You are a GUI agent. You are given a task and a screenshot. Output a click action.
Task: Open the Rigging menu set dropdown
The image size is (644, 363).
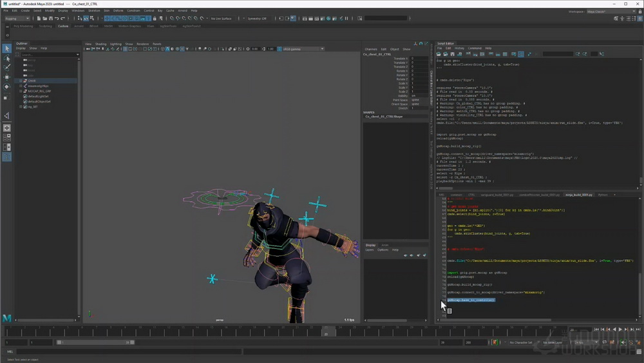pos(17,19)
